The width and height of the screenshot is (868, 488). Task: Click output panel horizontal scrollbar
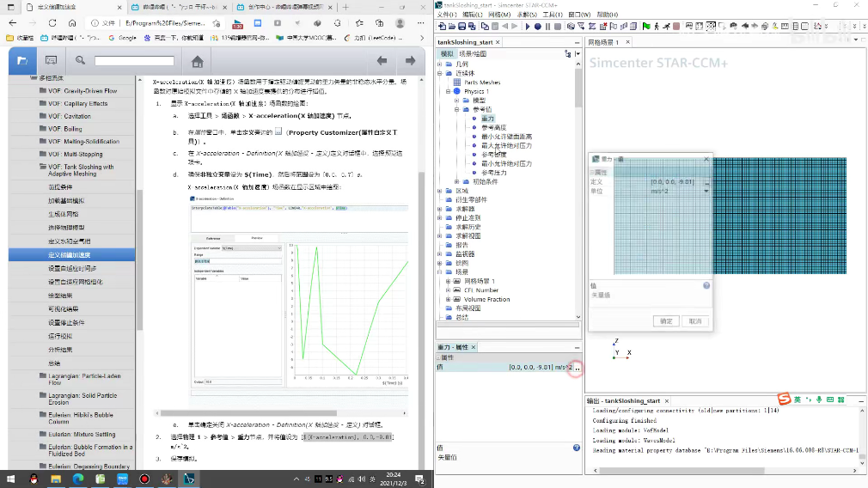pyautogui.click(x=682, y=470)
